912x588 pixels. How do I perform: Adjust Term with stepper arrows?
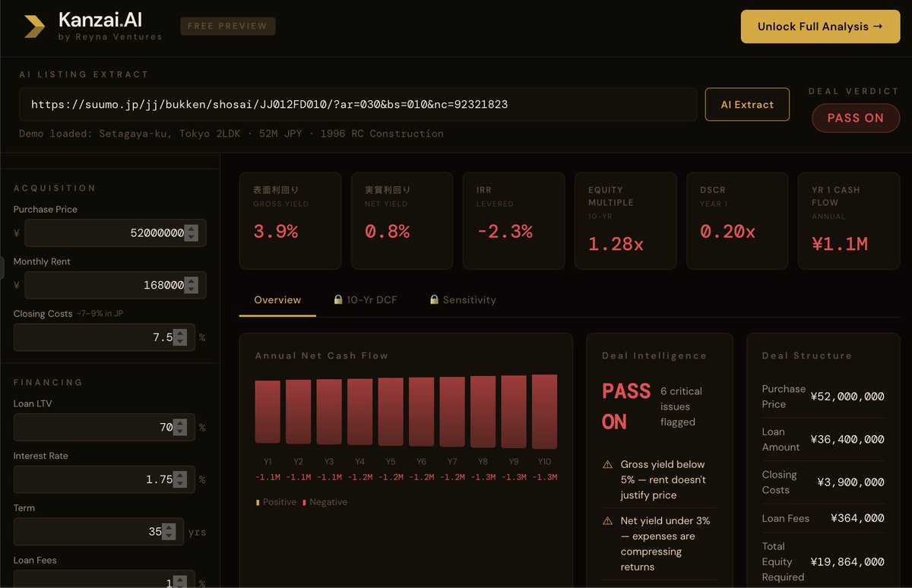pos(169,532)
